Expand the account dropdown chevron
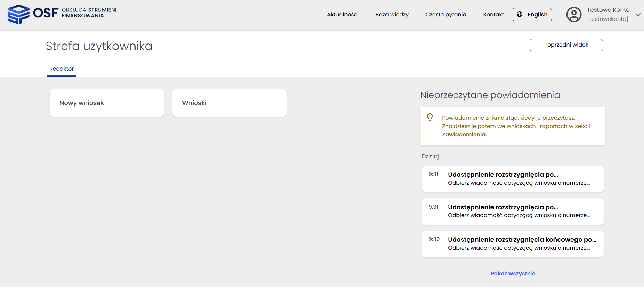Screen dimensions: 644x288 click(638, 15)
